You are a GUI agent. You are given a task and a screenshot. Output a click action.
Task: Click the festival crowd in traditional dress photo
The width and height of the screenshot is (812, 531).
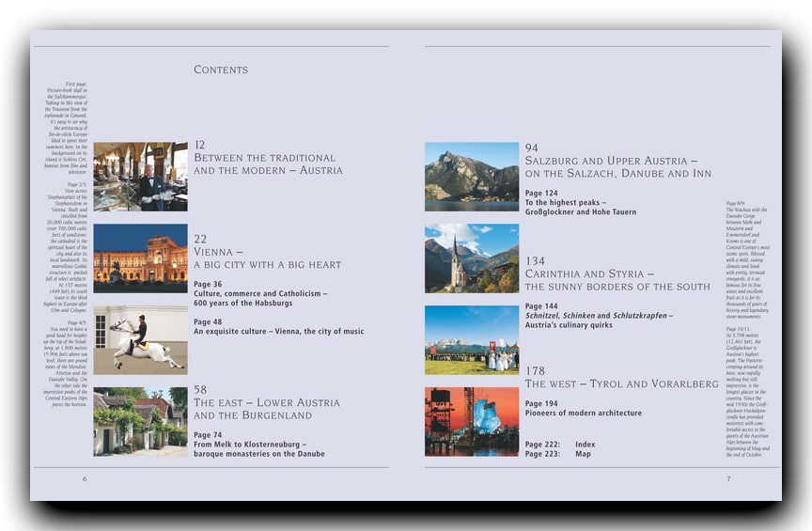pos(471,339)
